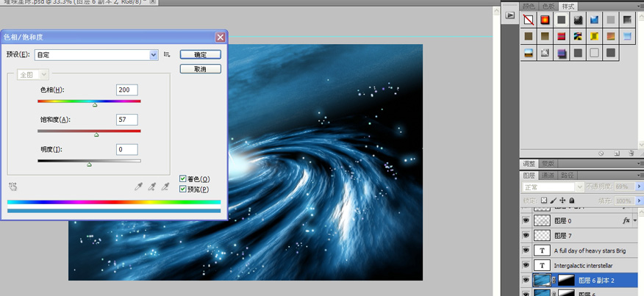Click the 饱和度 value field showing 57
The width and height of the screenshot is (644, 296).
pos(127,120)
